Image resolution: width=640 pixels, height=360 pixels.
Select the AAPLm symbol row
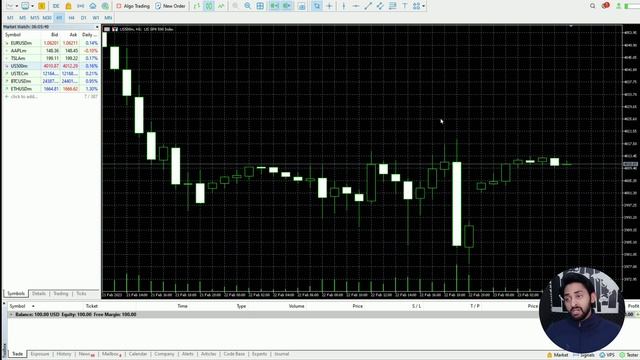51,51
